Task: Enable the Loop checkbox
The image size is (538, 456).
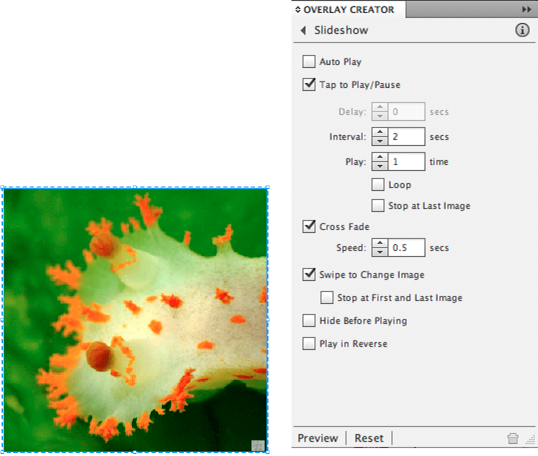Action: [x=377, y=185]
